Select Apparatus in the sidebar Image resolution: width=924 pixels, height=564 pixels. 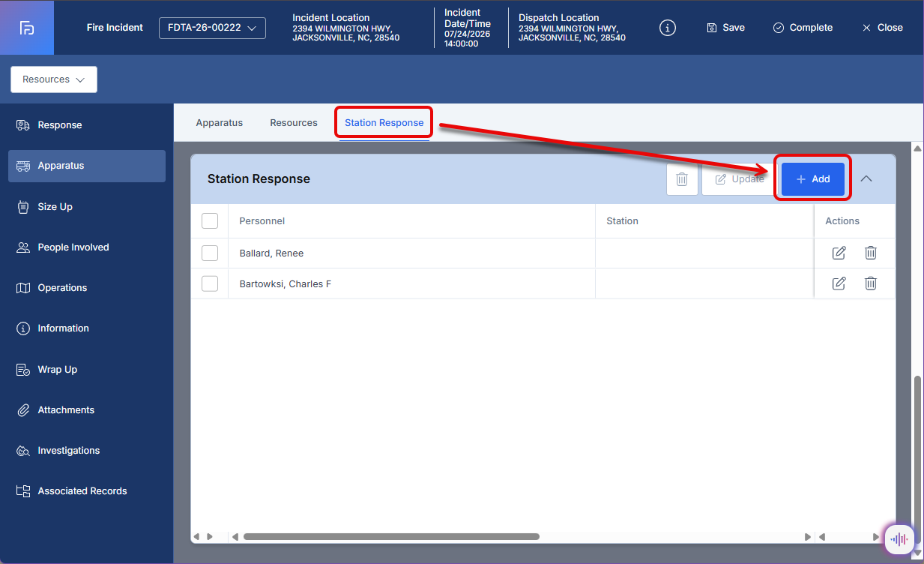pyautogui.click(x=87, y=166)
